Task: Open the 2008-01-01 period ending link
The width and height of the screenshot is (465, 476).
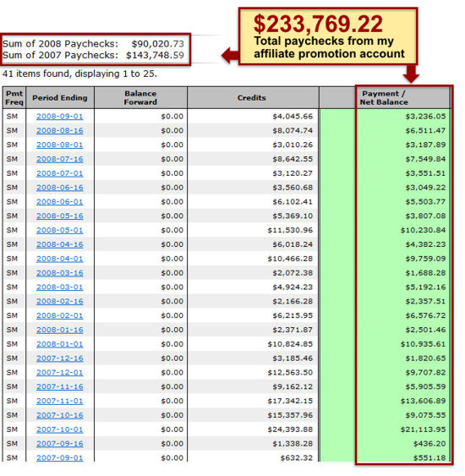Action: tap(59, 344)
